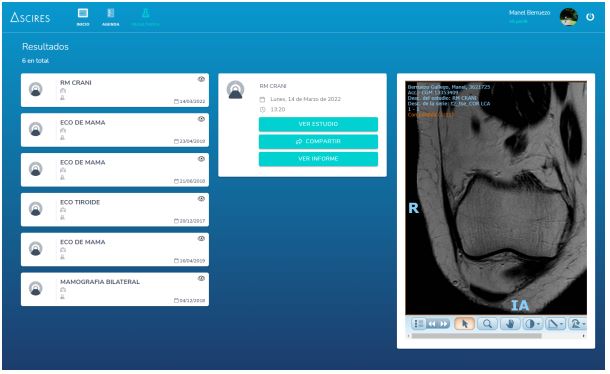Viewport: 610px width, 374px height.
Task: Click the power logout icon
Action: (x=590, y=17)
